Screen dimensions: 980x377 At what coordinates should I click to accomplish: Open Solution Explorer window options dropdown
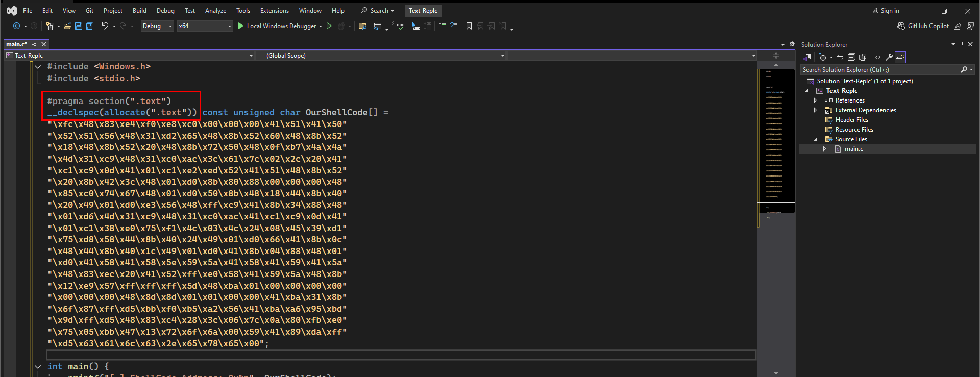(953, 45)
